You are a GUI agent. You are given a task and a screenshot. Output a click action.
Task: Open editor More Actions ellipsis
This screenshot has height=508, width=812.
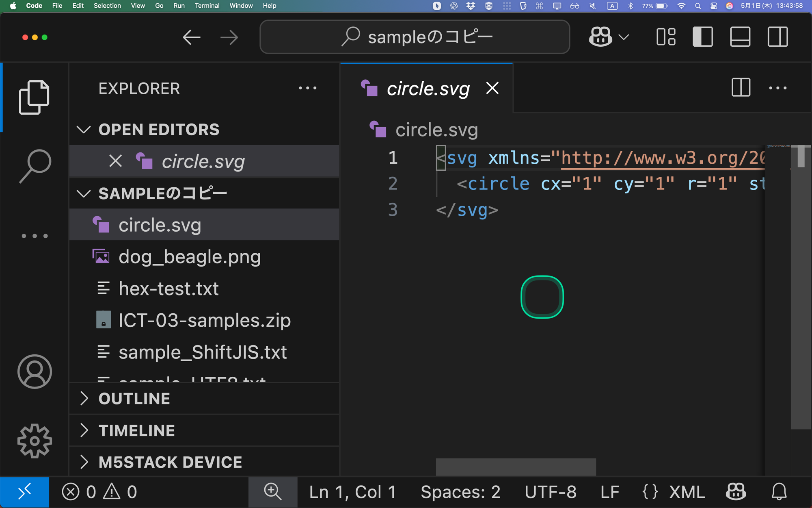[x=777, y=88]
